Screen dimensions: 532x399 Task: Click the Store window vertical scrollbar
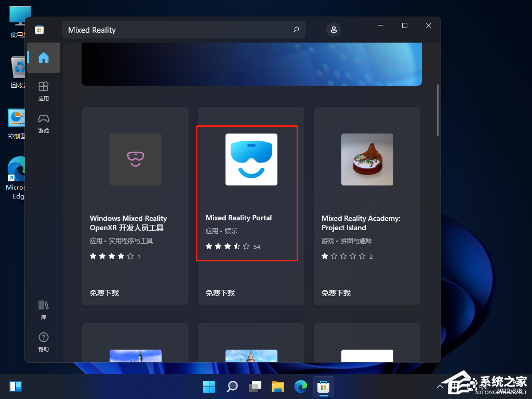point(438,110)
